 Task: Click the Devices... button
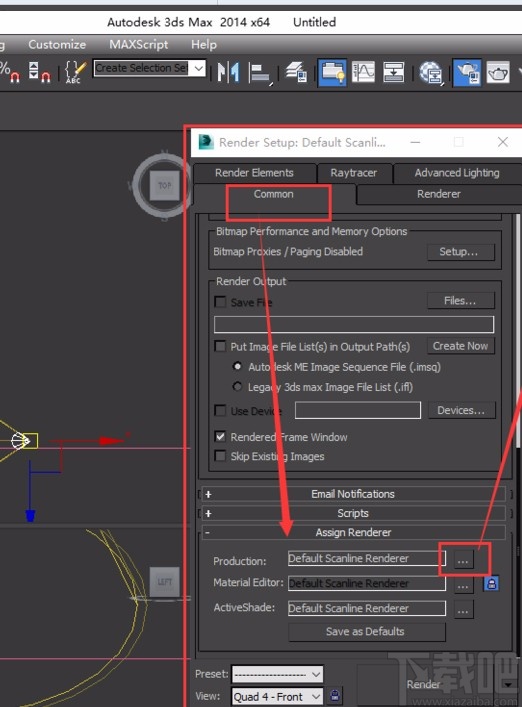tap(461, 411)
